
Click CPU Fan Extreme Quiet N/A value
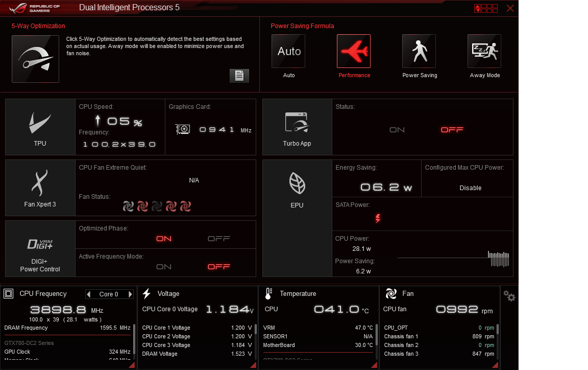(x=194, y=180)
